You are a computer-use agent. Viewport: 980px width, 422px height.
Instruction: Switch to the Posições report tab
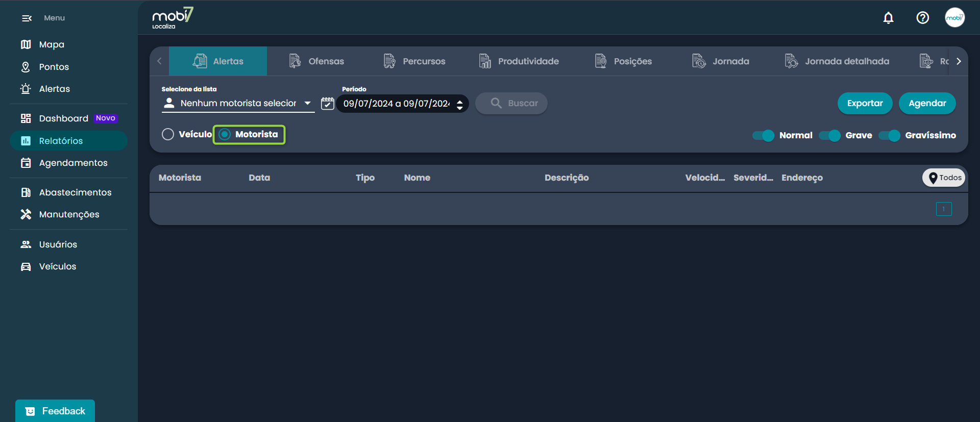click(x=623, y=61)
